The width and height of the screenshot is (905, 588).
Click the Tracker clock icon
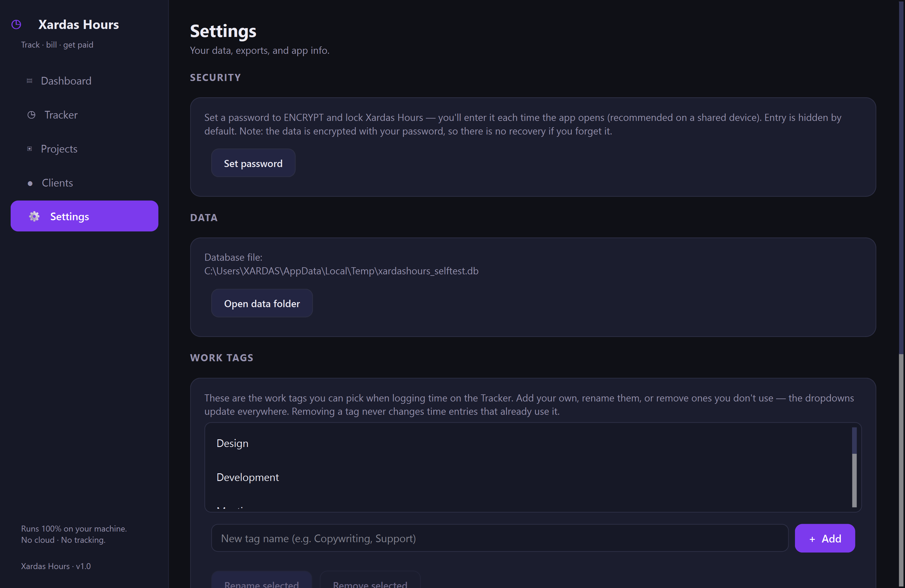pos(32,115)
